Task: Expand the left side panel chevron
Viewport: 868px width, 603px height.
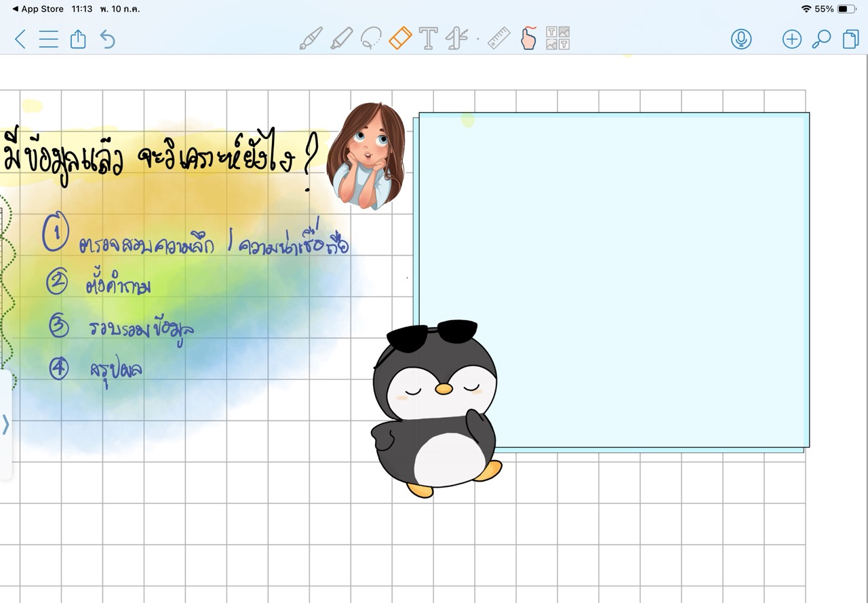Action: 6,425
